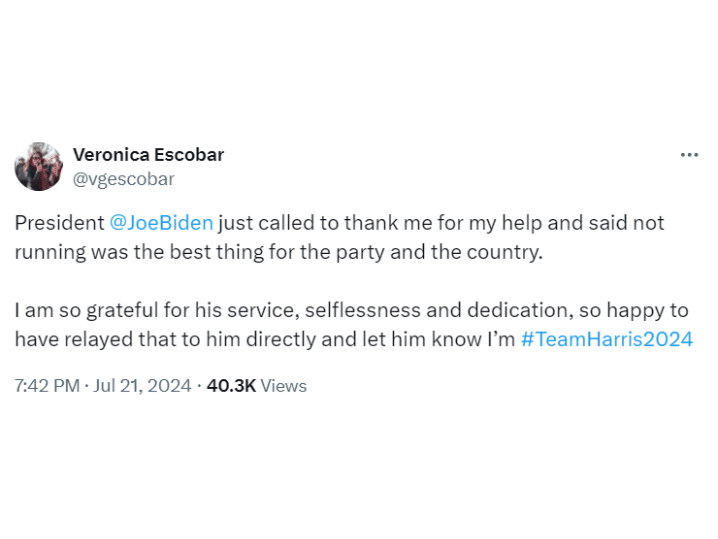Follow the @JoeBiden mention link

(161, 223)
